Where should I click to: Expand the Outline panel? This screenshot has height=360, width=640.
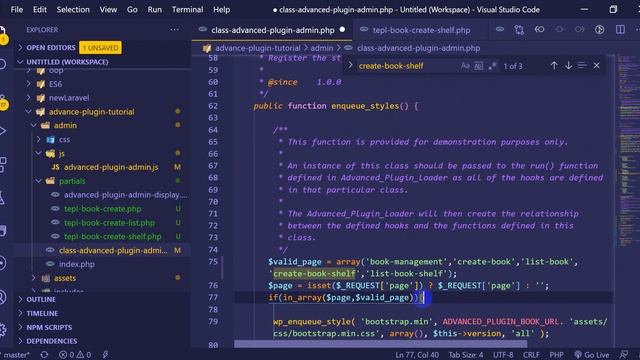41,300
